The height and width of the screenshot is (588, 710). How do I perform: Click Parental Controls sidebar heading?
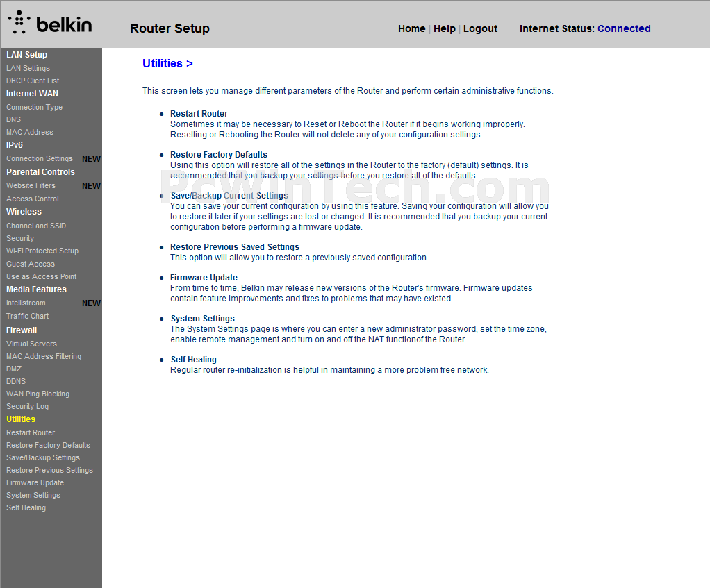coord(40,172)
